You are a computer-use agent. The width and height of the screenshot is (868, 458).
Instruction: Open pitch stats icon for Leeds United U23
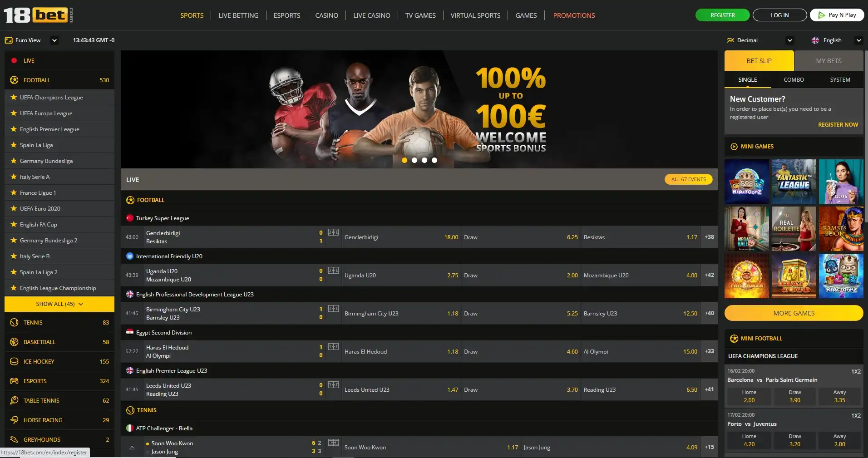point(333,385)
